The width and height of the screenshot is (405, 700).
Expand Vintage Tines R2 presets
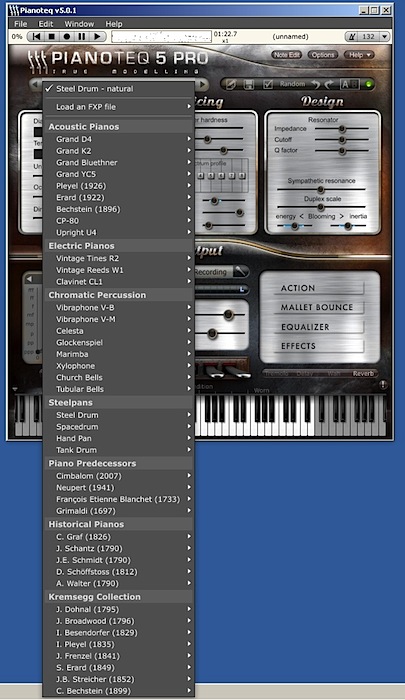pyautogui.click(x=118, y=258)
